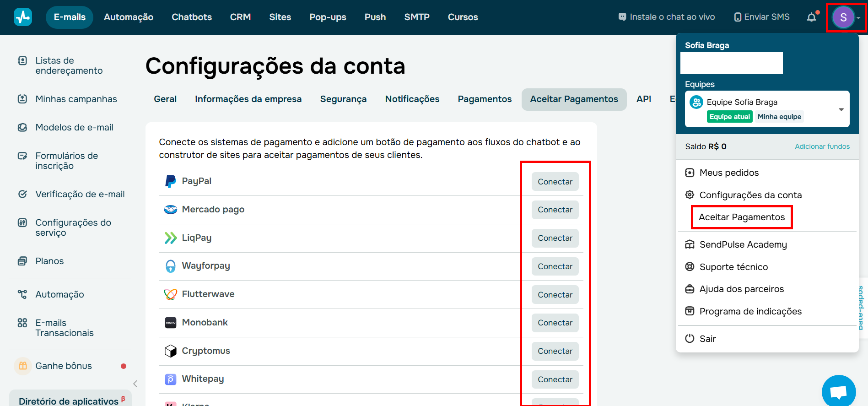This screenshot has height=406, width=868.
Task: Open Diretório de aplicativos sidebar item
Action: [x=70, y=398]
